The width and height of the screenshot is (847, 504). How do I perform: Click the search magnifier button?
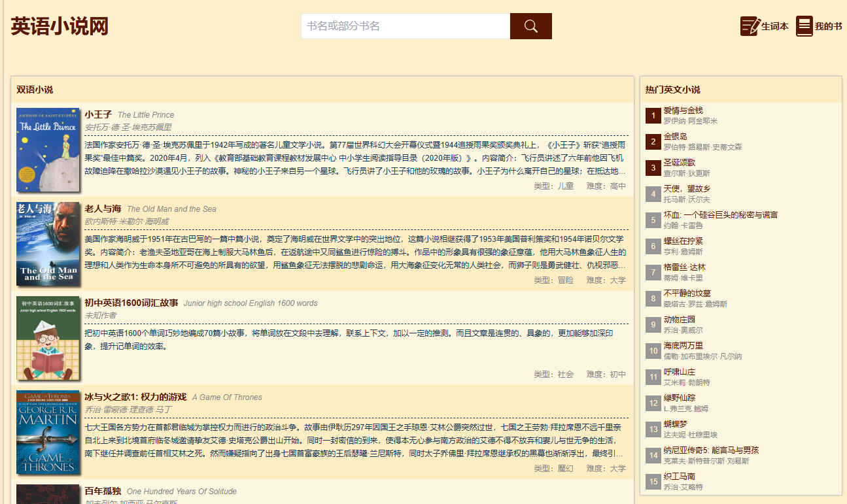531,26
